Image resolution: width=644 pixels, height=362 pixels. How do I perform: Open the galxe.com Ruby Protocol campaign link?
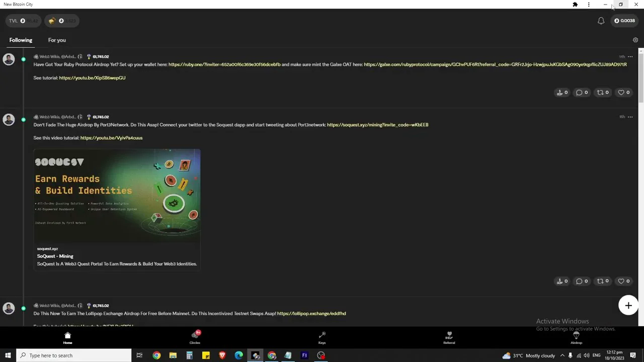tap(495, 64)
